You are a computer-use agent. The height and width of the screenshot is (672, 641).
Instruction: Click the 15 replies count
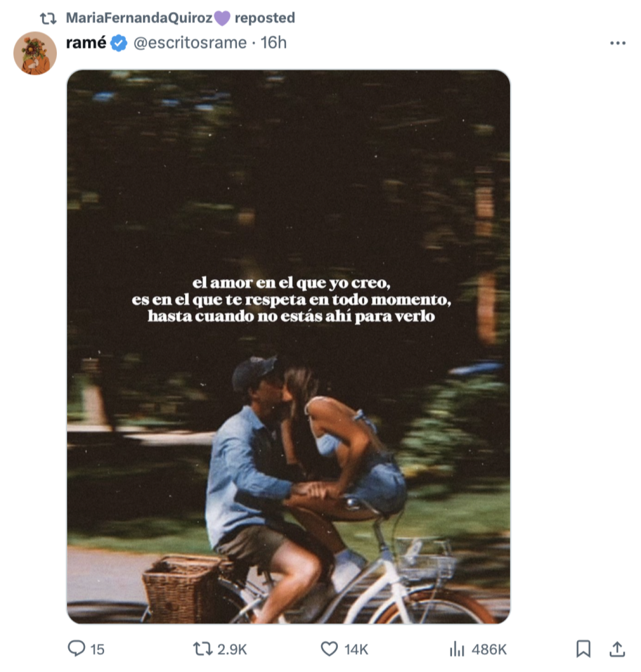(x=98, y=650)
